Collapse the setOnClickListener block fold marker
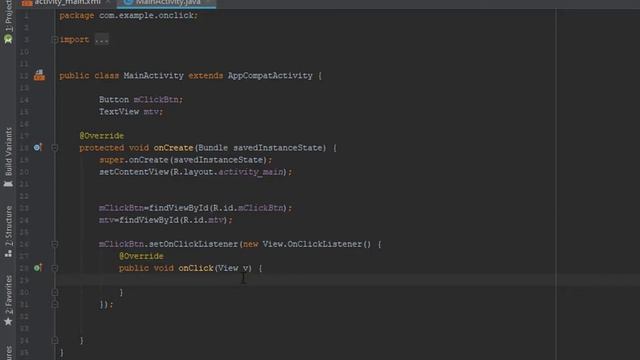Viewport: 640px width, 360px height. [x=54, y=244]
